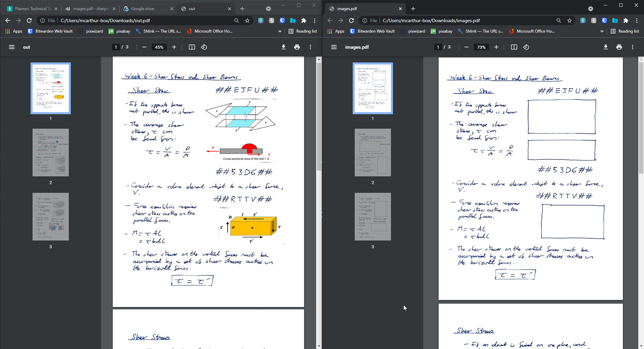Image resolution: width=644 pixels, height=349 pixels.
Task: Open the Reading list
Action: 303,31
